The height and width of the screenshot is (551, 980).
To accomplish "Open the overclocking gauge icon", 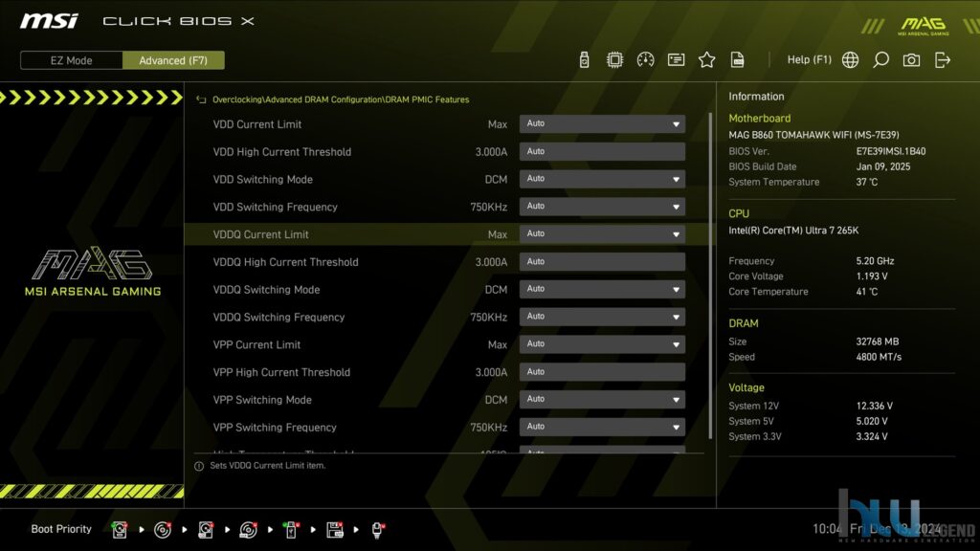I will tap(645, 60).
